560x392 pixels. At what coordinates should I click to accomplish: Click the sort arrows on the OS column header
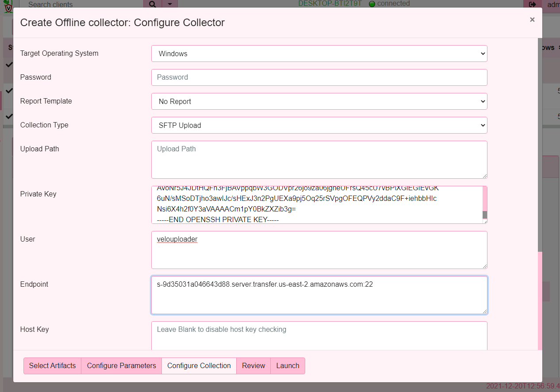[559, 47]
